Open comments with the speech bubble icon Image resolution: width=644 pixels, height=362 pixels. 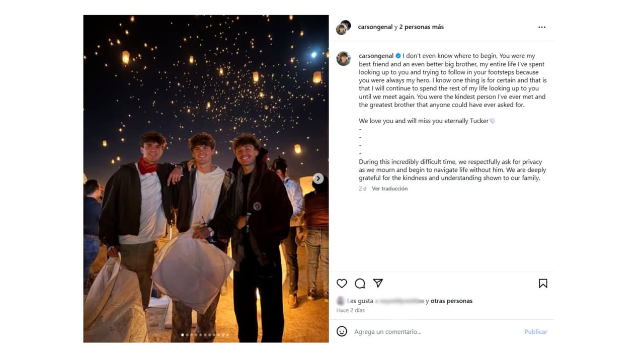coord(360,284)
